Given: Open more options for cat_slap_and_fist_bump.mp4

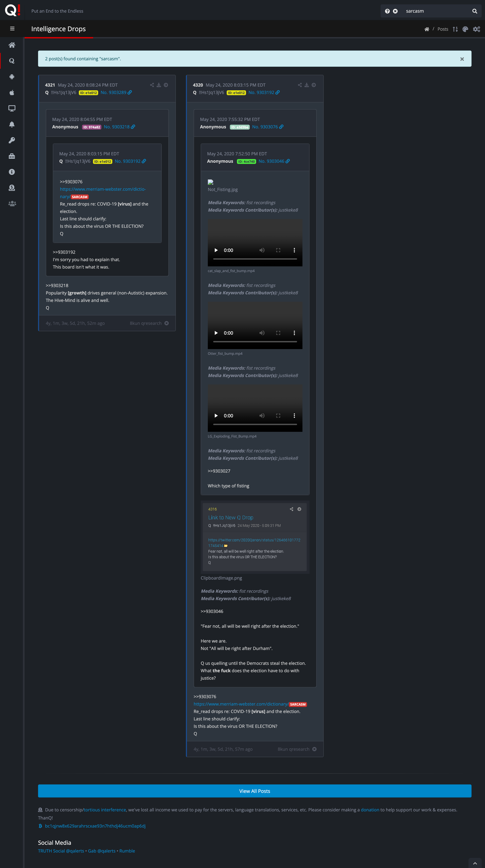Looking at the screenshot, I should 294,250.
